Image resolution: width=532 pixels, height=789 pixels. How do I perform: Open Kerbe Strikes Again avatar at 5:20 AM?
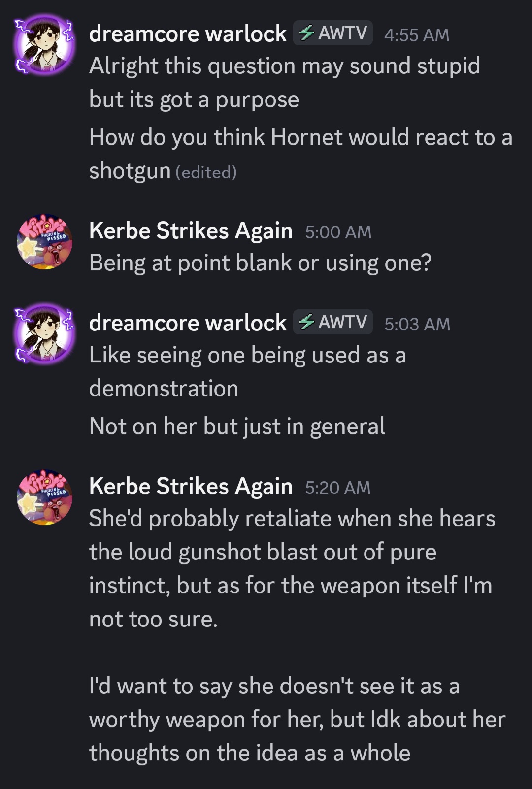pyautogui.click(x=44, y=497)
